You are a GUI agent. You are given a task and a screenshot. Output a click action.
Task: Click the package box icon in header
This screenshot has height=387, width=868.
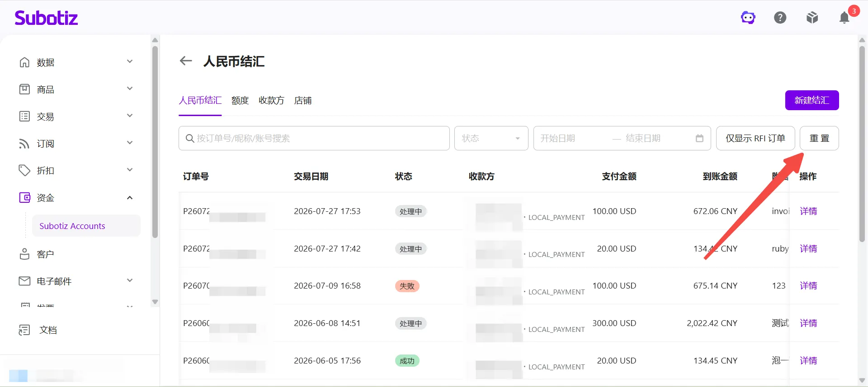pyautogui.click(x=812, y=18)
